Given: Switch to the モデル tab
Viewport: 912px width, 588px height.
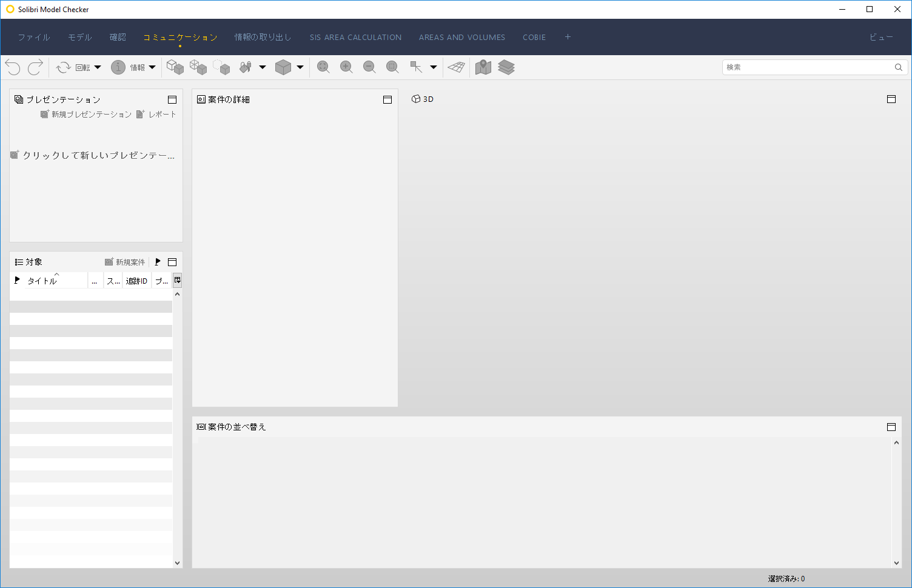Looking at the screenshot, I should 80,37.
